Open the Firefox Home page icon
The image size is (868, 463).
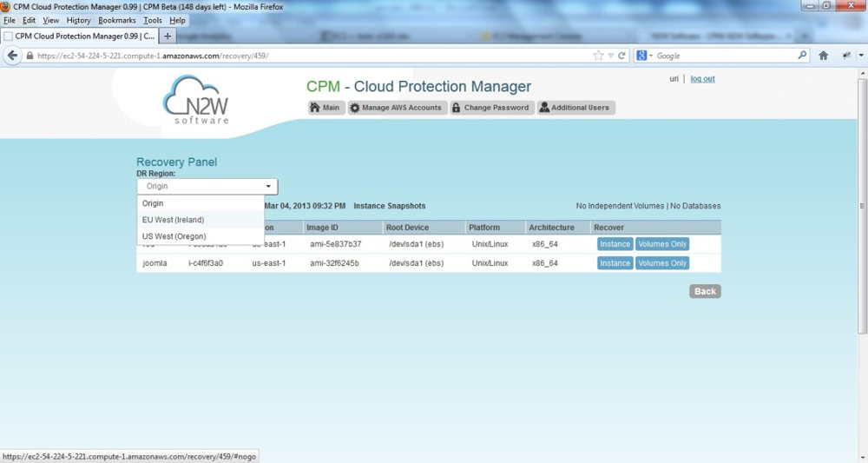pos(823,56)
